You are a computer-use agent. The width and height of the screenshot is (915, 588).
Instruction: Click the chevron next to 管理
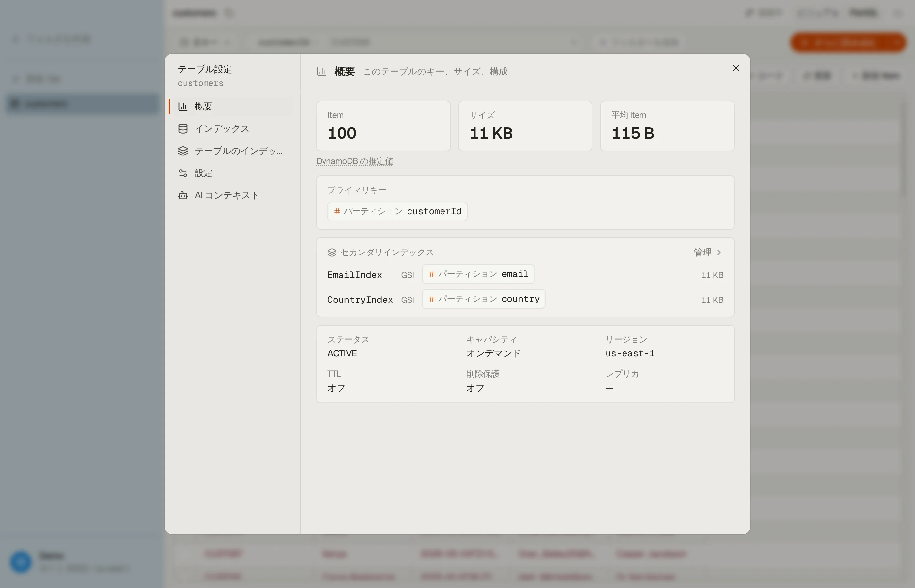[719, 253]
